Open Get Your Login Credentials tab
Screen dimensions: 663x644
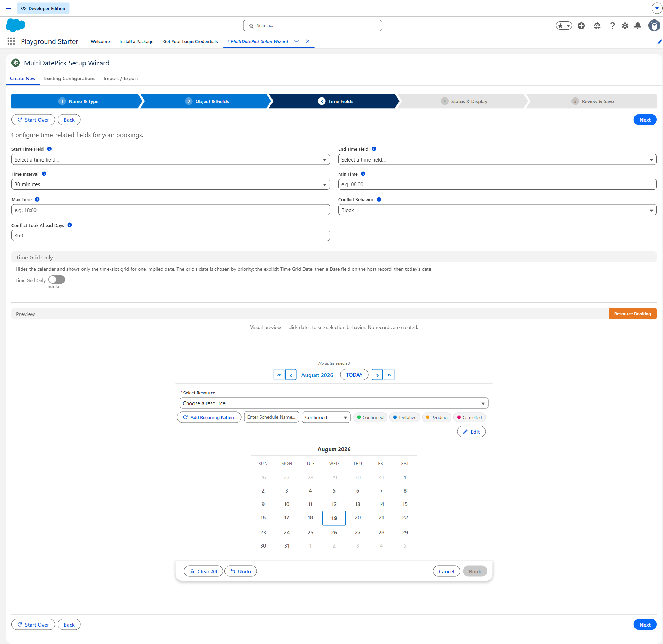click(x=190, y=41)
